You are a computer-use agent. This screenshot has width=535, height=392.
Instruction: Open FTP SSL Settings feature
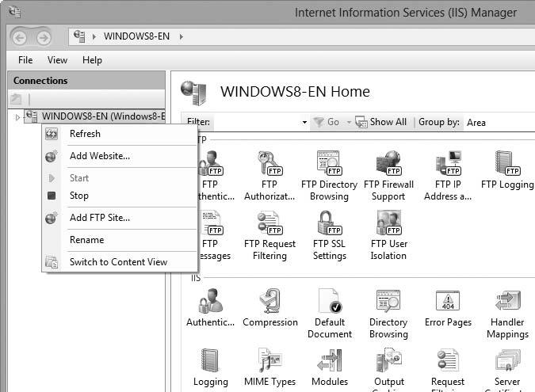(329, 235)
